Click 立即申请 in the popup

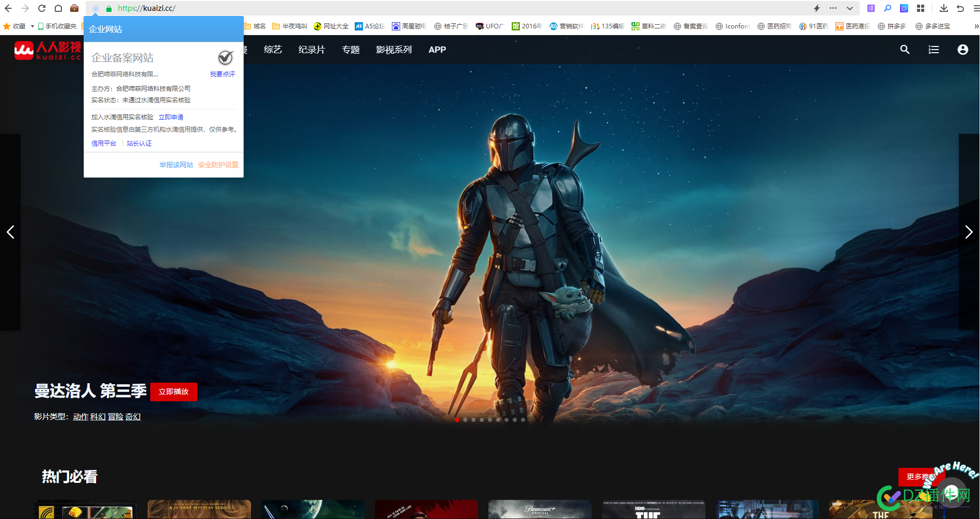click(x=171, y=117)
